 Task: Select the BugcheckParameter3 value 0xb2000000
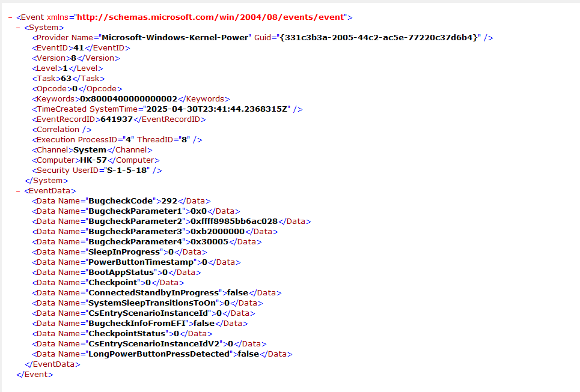218,232
